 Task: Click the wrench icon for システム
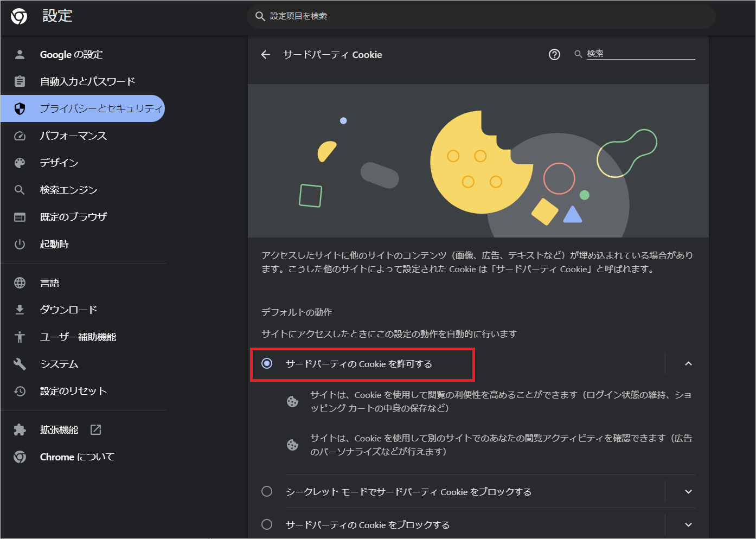pyautogui.click(x=20, y=364)
